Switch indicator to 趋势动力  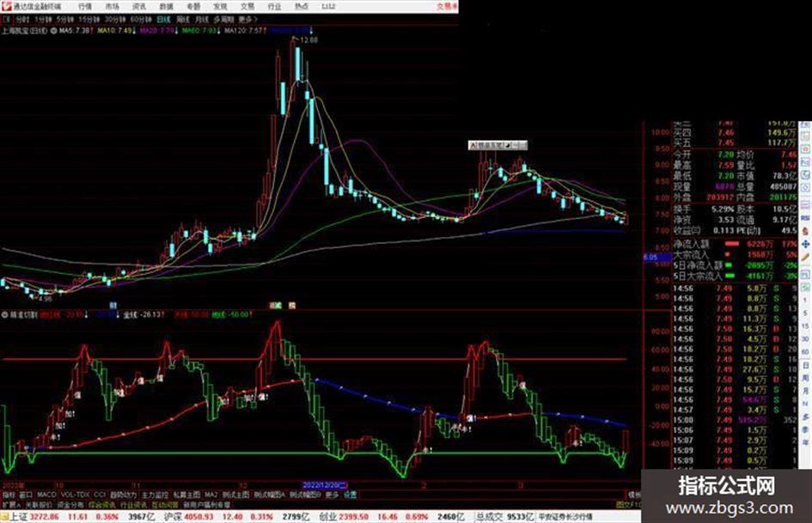[123, 495]
